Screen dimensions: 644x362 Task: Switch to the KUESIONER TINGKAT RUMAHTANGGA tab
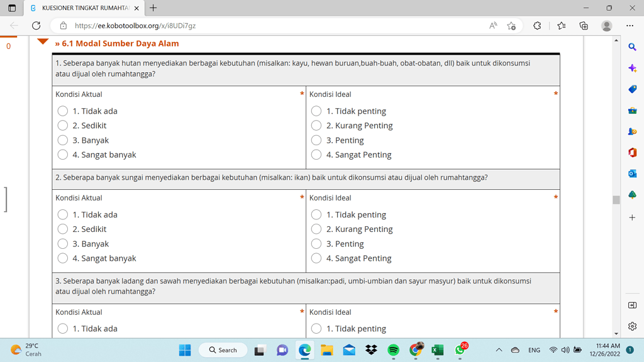coord(82,9)
